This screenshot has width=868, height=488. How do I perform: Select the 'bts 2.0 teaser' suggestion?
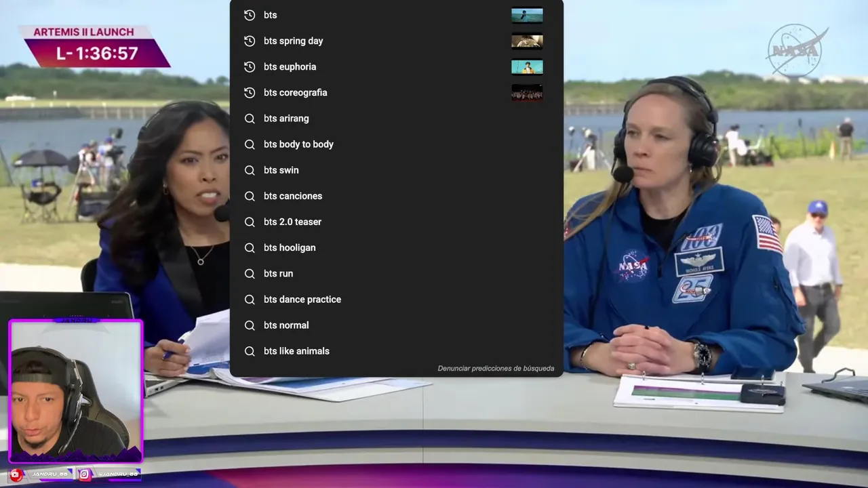(397, 222)
